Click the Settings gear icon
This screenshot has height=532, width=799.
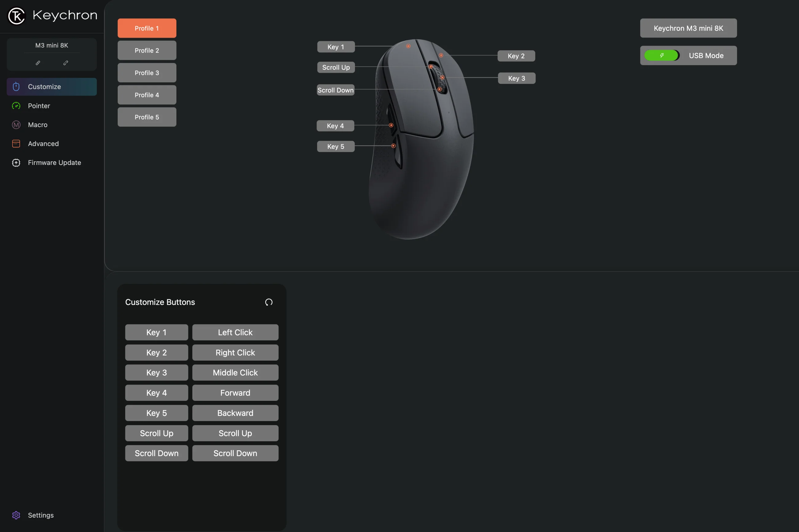[x=16, y=515]
